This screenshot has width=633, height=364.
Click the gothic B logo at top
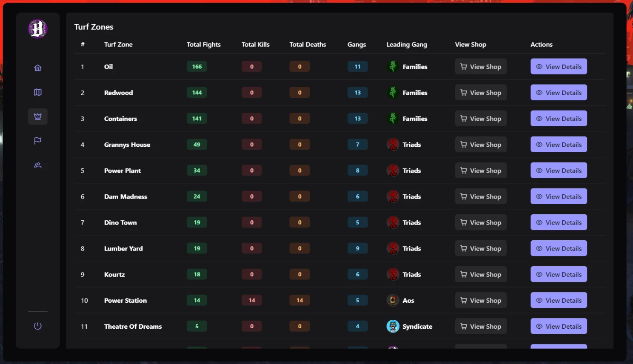point(37,29)
